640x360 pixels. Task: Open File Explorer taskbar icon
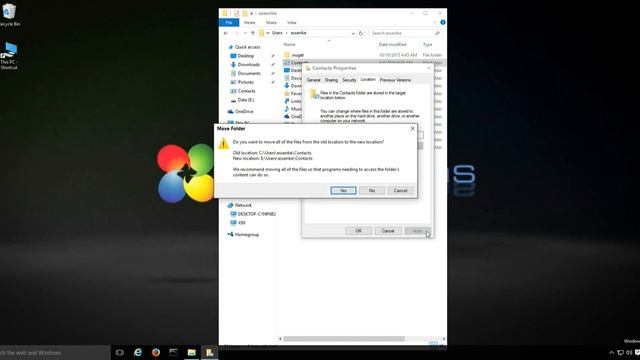tap(191, 353)
